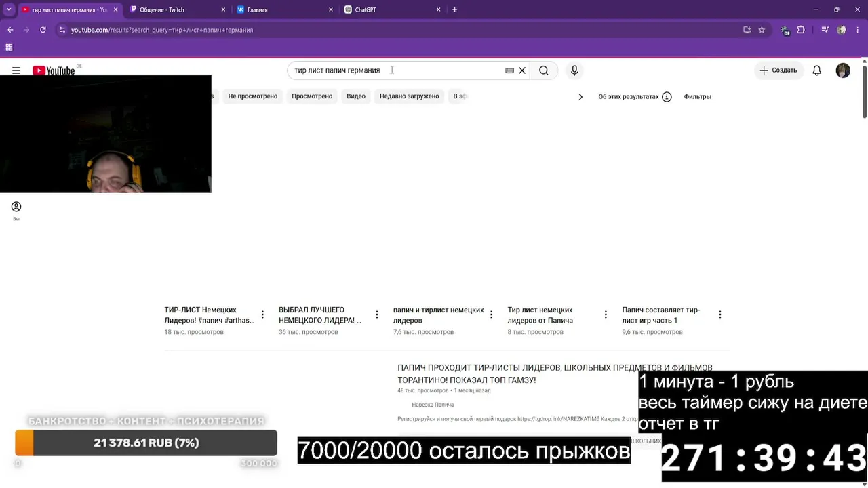Screen dimensions: 868x488
Task: Open 'Тир лист немецких лидеров от Папича'
Action: coord(540,315)
